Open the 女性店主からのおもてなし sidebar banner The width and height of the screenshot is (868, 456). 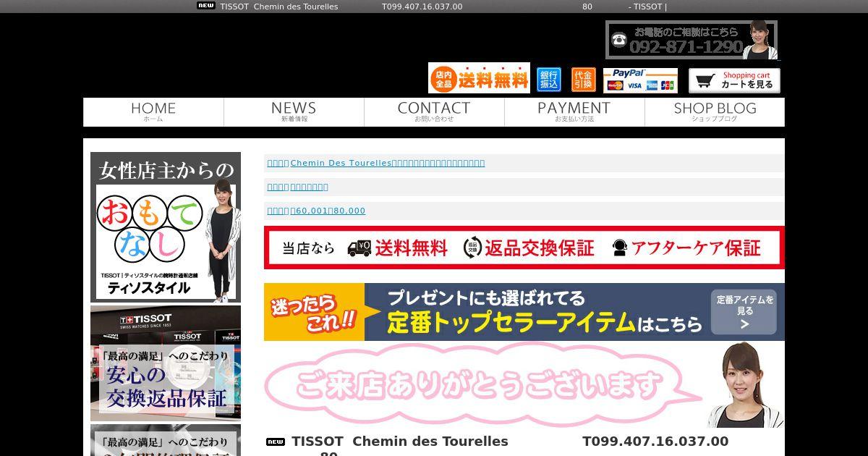(x=166, y=227)
